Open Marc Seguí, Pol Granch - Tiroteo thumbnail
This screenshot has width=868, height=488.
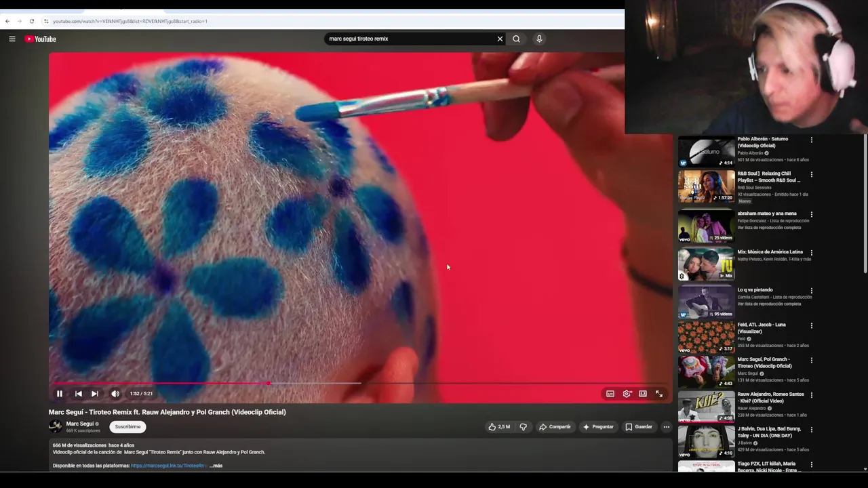(706, 371)
